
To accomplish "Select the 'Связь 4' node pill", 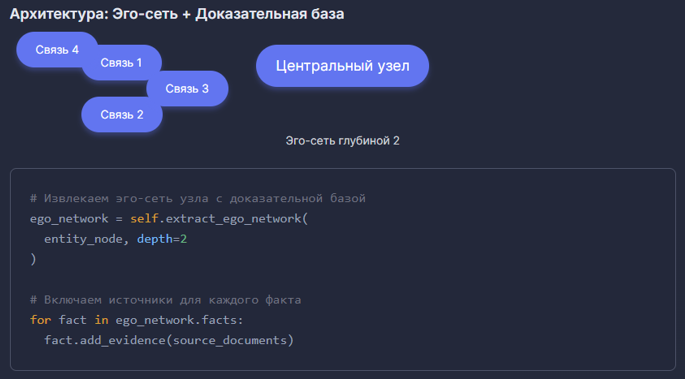I will pos(57,50).
